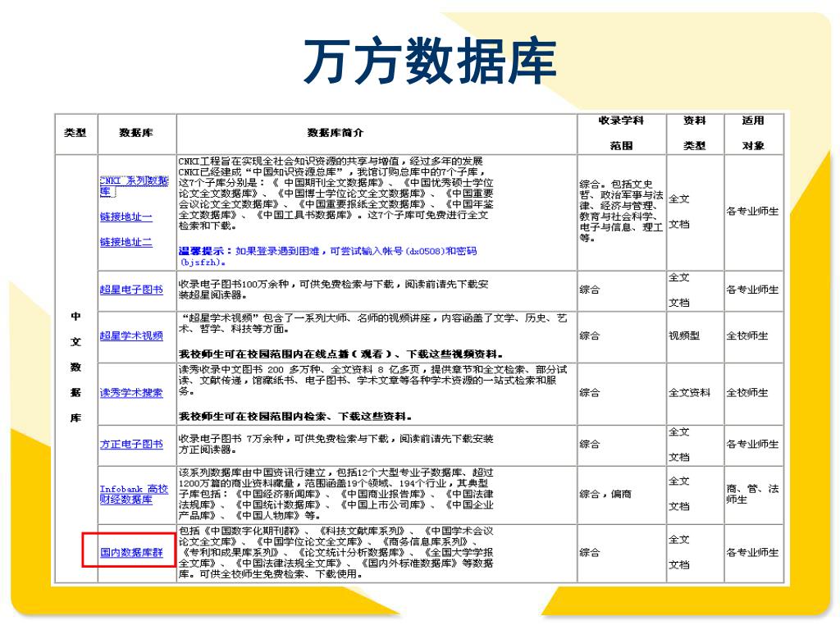840x630 pixels.
Task: Click the 我校师生可在校园范围内检索 bold text
Action: [x=295, y=416]
